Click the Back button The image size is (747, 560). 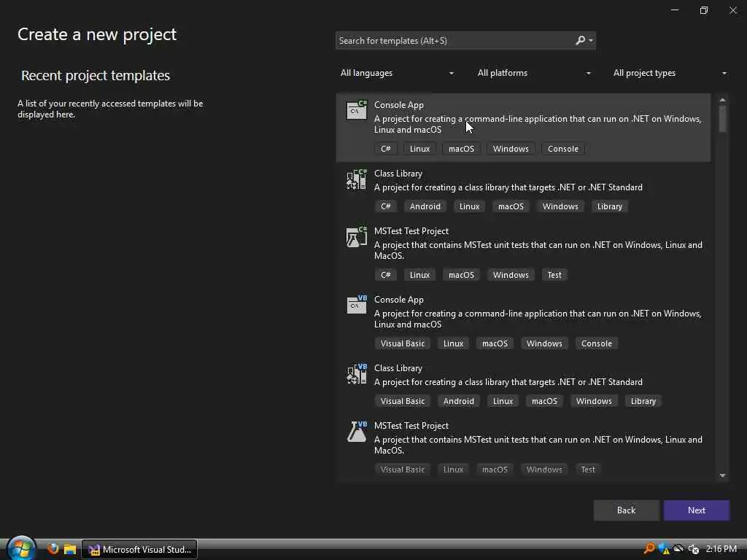626,510
